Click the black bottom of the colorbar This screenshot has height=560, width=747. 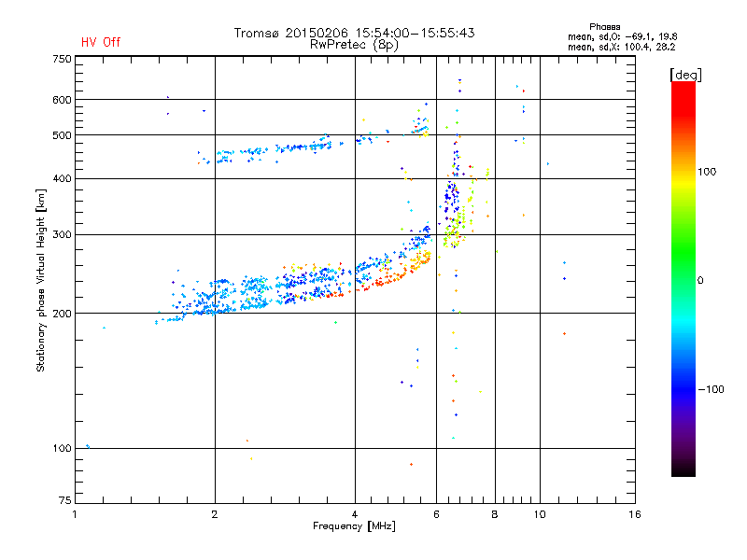(x=684, y=469)
